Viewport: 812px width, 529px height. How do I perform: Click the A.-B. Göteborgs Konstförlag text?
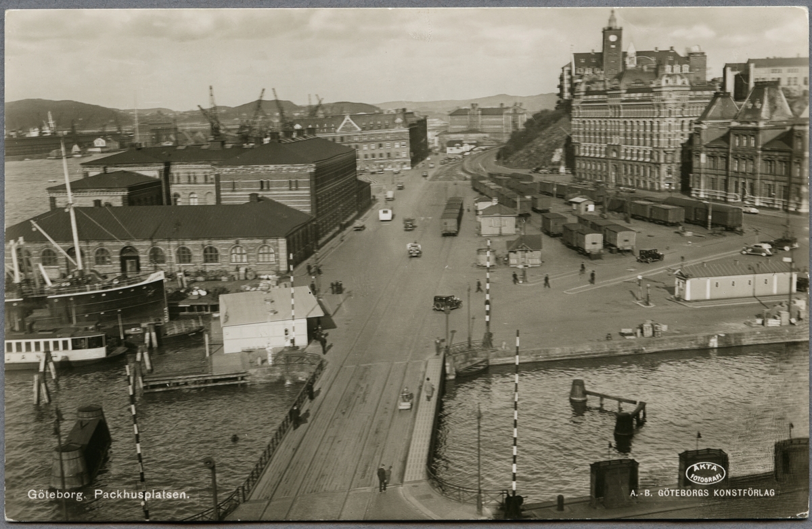click(x=702, y=493)
